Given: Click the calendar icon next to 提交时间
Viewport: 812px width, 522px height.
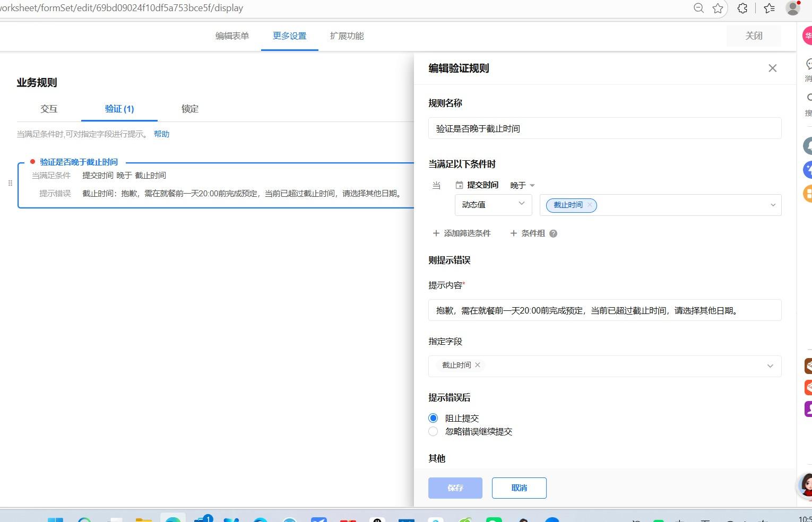Looking at the screenshot, I should tap(459, 185).
